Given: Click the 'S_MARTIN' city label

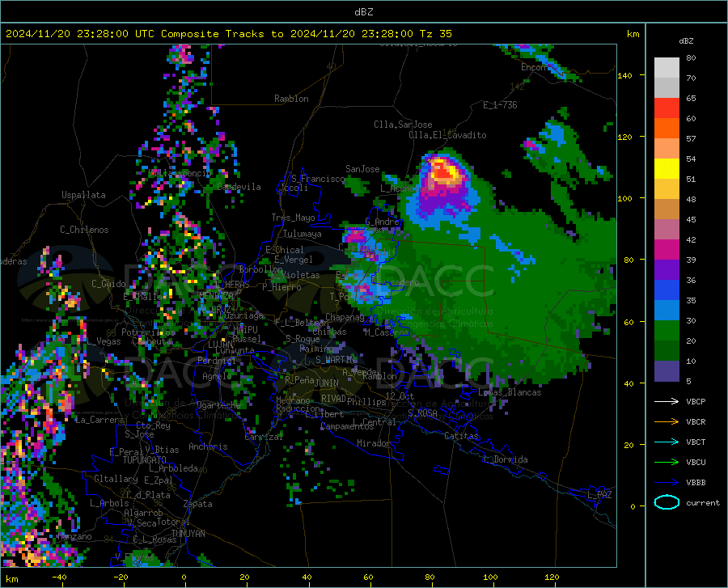Looking at the screenshot, I should (335, 360).
